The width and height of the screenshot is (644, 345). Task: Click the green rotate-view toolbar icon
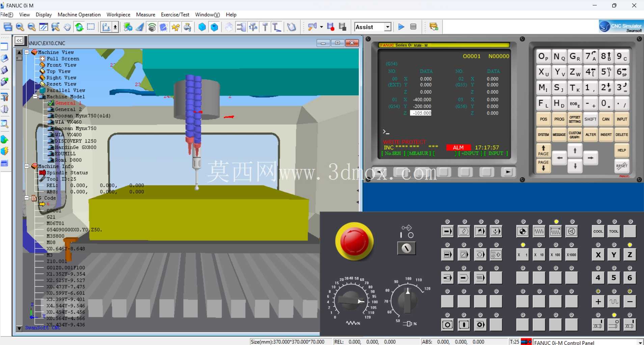pos(79,27)
